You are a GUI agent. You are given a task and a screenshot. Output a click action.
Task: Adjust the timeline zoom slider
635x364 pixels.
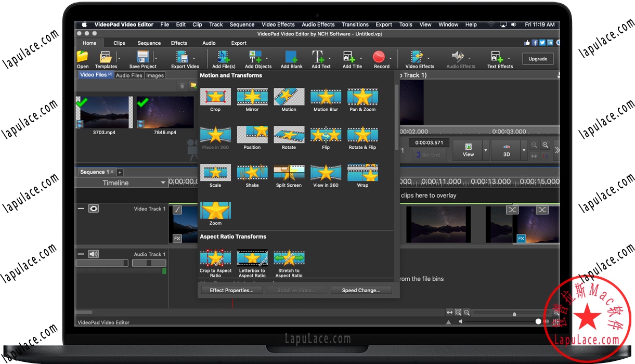point(514,314)
